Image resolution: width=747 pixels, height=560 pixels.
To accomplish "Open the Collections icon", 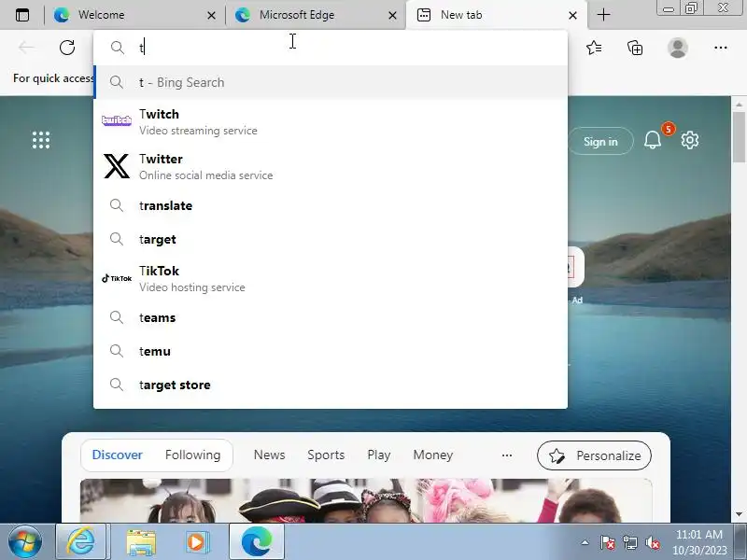I will click(x=635, y=48).
